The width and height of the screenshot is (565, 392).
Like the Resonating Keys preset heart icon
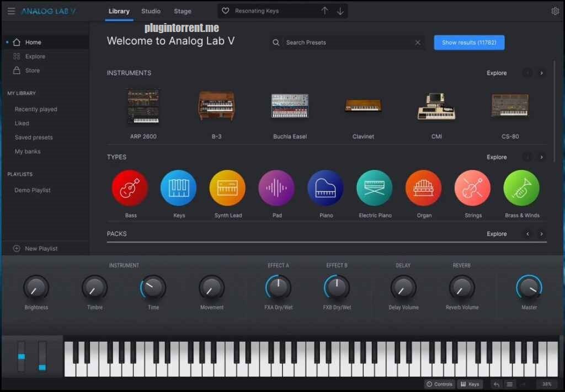pyautogui.click(x=225, y=11)
